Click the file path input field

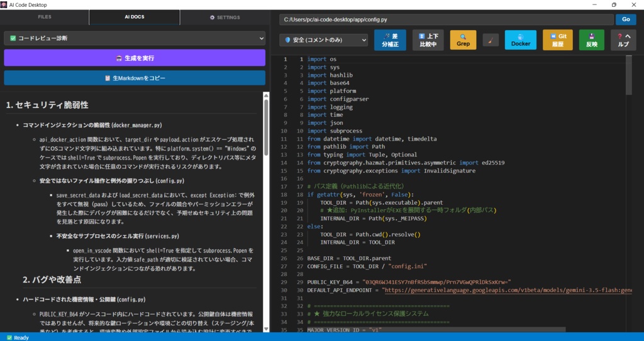pyautogui.click(x=447, y=19)
